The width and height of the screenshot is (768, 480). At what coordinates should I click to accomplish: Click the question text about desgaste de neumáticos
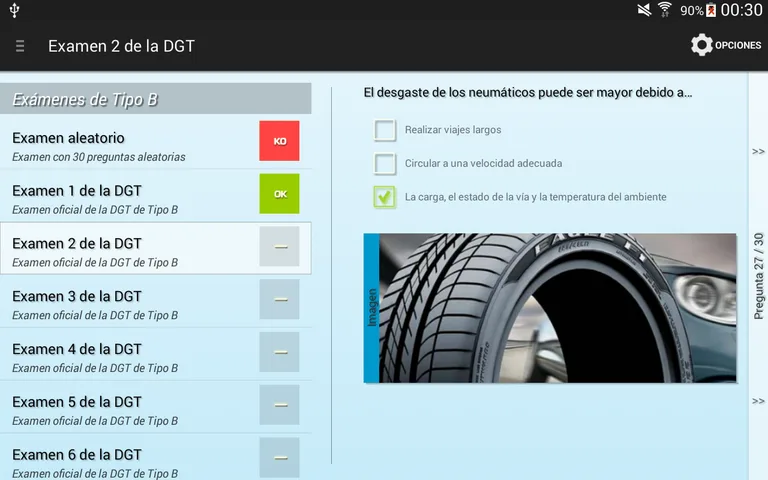[x=528, y=93]
